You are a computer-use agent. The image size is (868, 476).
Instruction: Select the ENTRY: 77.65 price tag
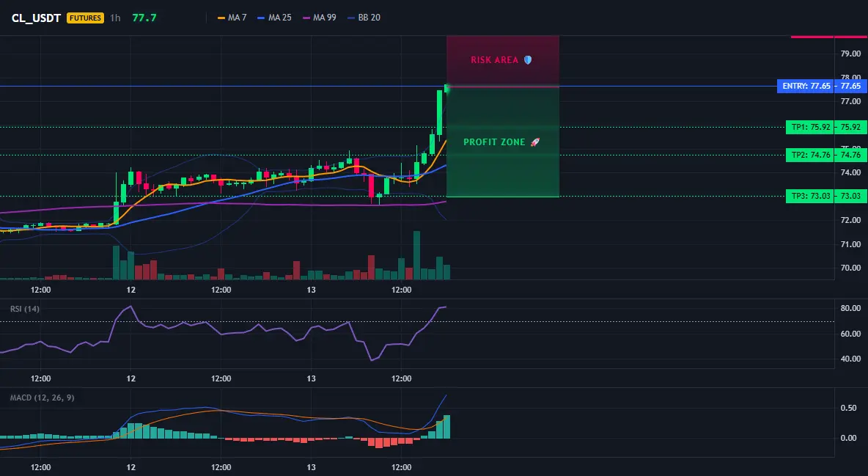tap(806, 87)
